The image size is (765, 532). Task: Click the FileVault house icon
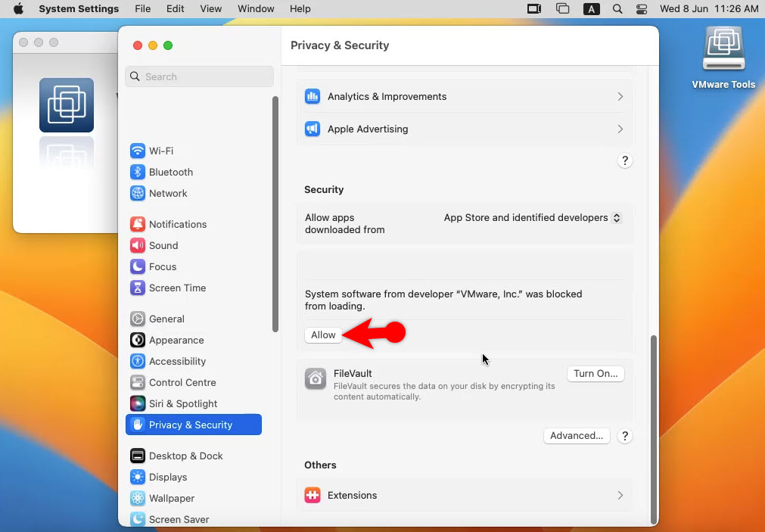click(x=316, y=378)
